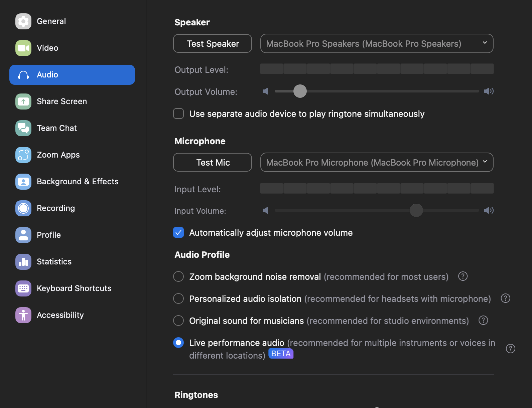Click the input volume loud speaker icon

[489, 210]
